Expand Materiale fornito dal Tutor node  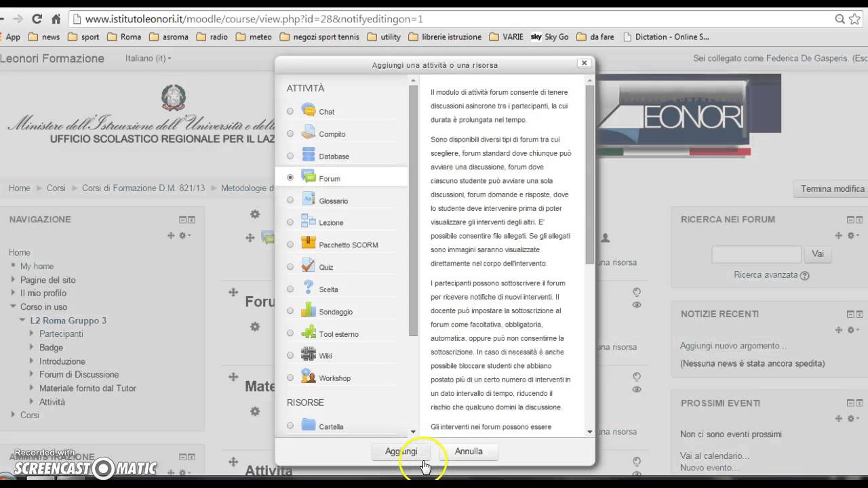pos(32,388)
